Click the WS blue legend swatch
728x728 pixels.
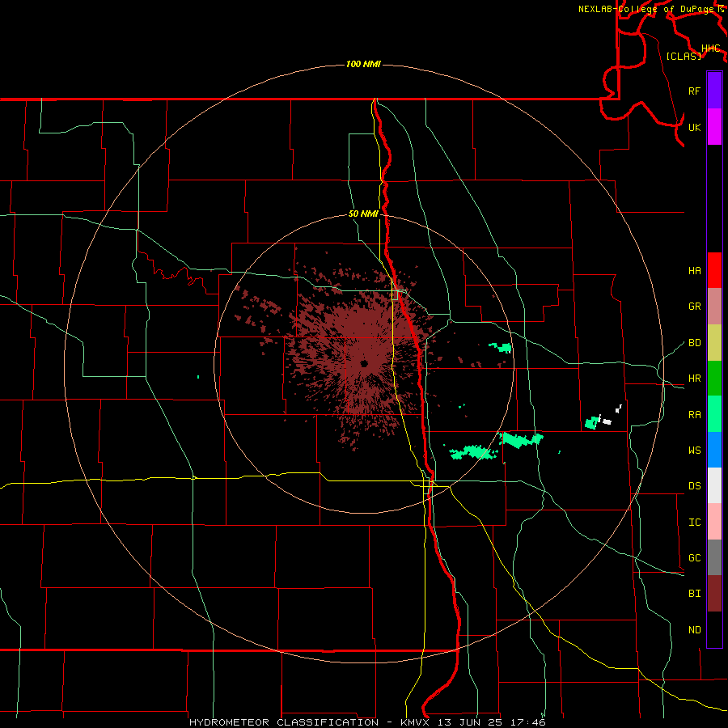pyautogui.click(x=714, y=450)
